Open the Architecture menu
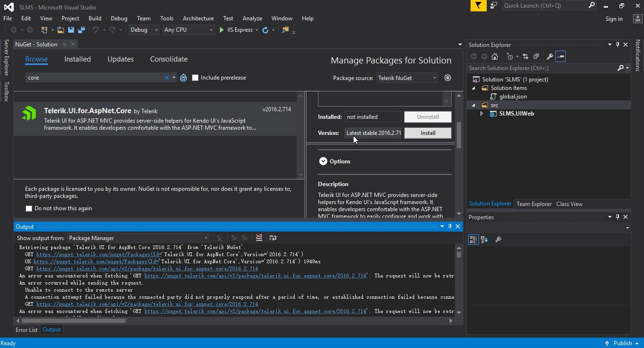The height and width of the screenshot is (348, 644). coord(198,18)
